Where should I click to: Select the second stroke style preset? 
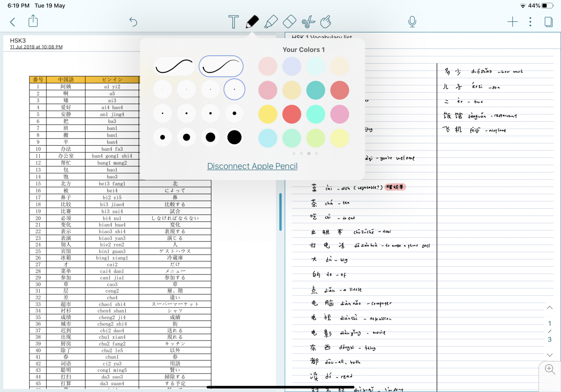221,66
